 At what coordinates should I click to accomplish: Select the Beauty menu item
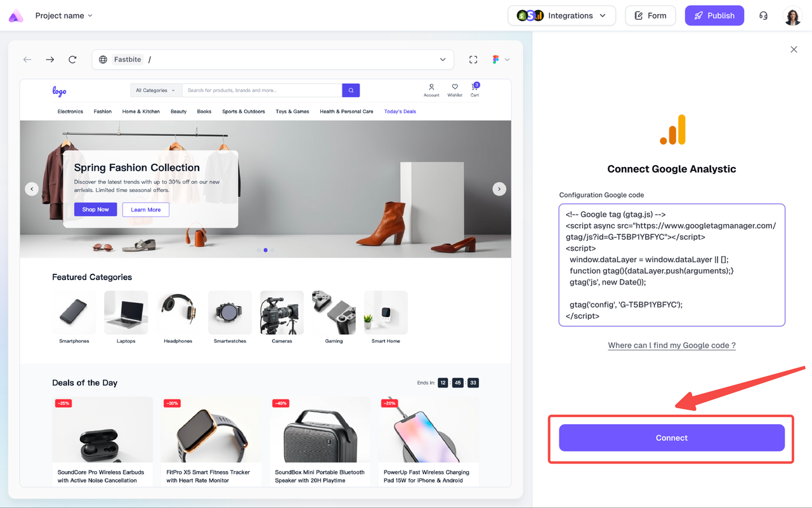(x=178, y=112)
